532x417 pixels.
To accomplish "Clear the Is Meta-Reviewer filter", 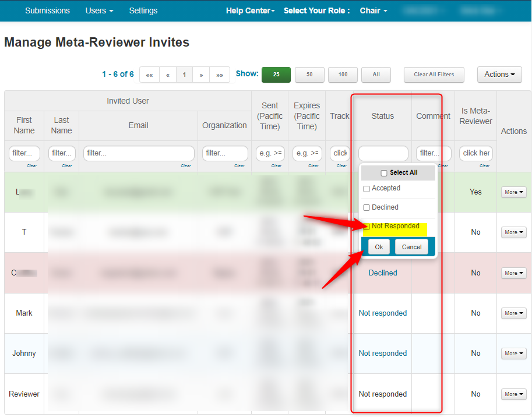I will coord(484,166).
